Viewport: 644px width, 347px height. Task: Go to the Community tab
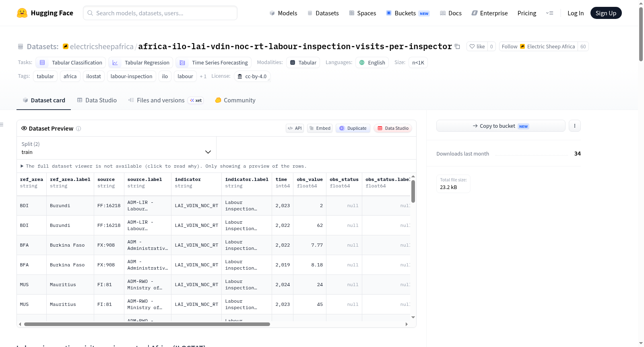pos(235,100)
